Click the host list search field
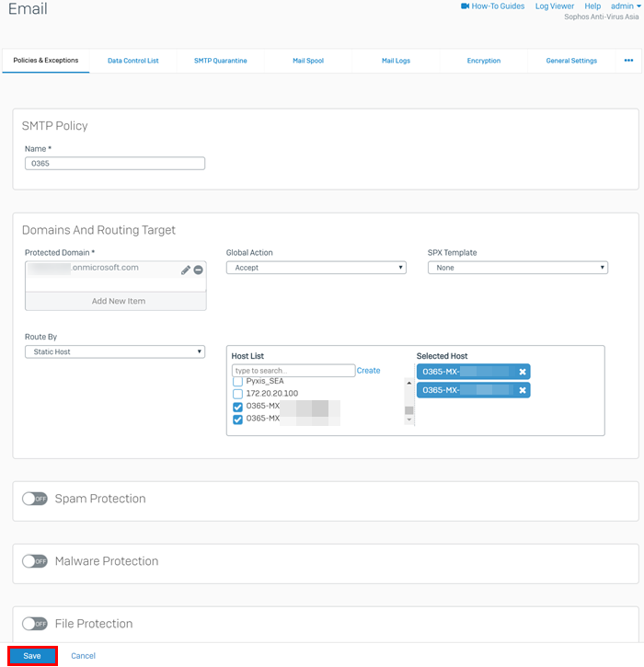The image size is (644, 667). pyautogui.click(x=293, y=371)
